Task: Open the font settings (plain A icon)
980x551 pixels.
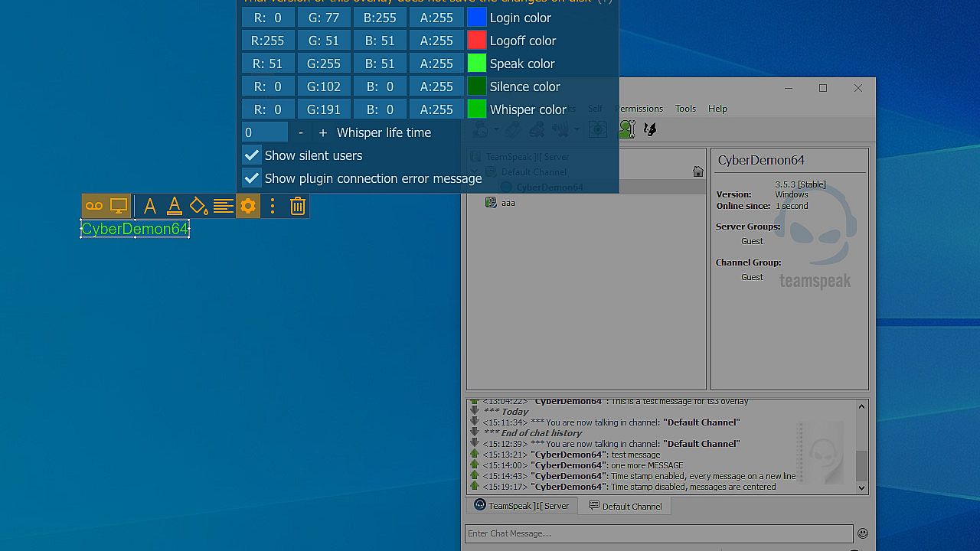Action: click(150, 206)
